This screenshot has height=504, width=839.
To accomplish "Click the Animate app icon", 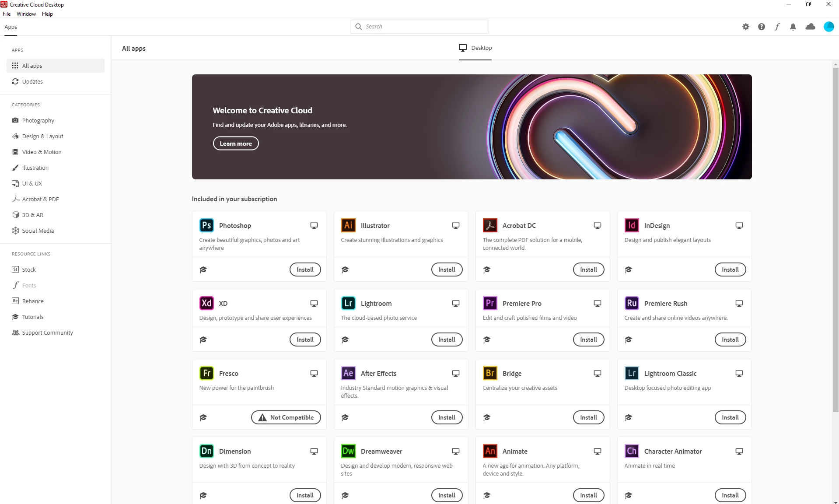I will coord(490,451).
